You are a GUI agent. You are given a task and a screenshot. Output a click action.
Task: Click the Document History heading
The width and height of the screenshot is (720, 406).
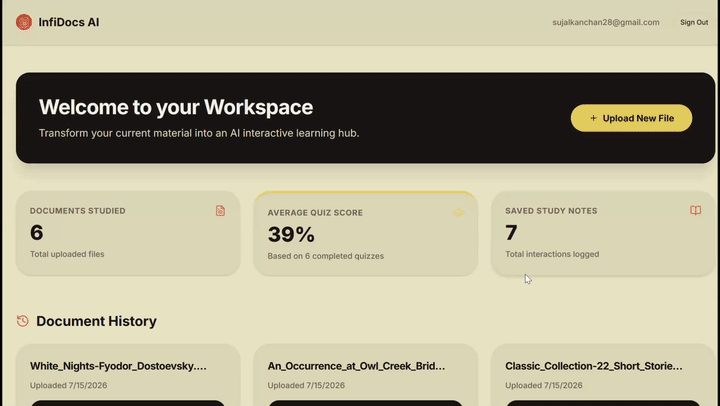[96, 321]
